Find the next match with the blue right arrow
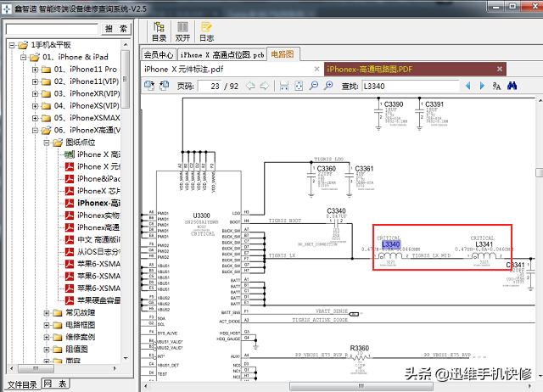 [x=482, y=86]
